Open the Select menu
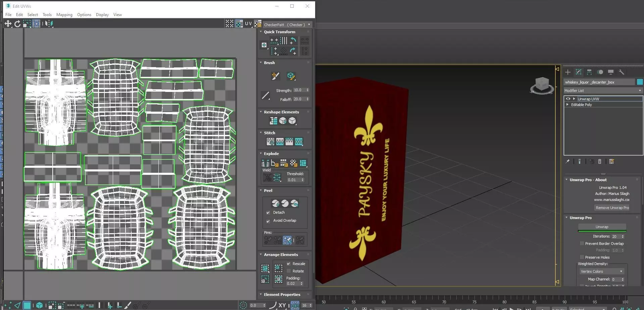 click(x=33, y=15)
